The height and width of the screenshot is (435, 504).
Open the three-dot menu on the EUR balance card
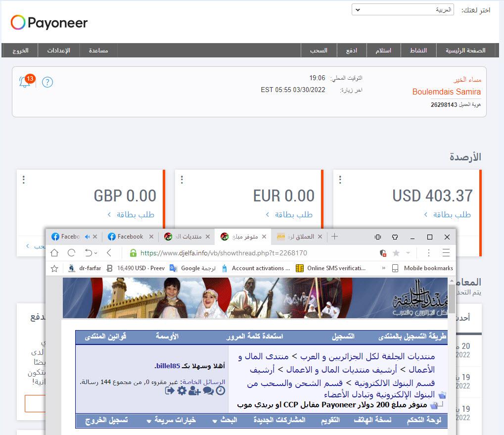(x=182, y=180)
